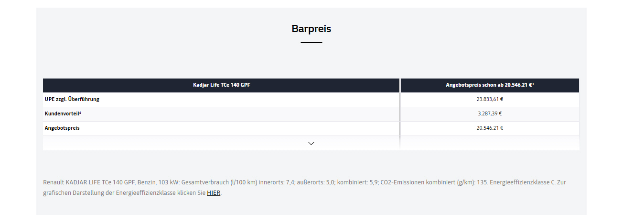Click the 20.546,21 € offer price cell
This screenshot has height=215, width=644.
coord(490,128)
